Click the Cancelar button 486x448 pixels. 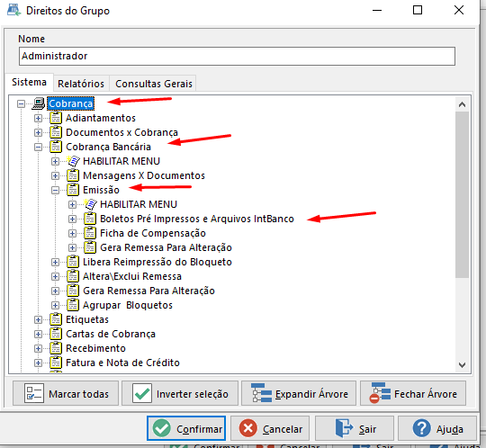coord(270,428)
